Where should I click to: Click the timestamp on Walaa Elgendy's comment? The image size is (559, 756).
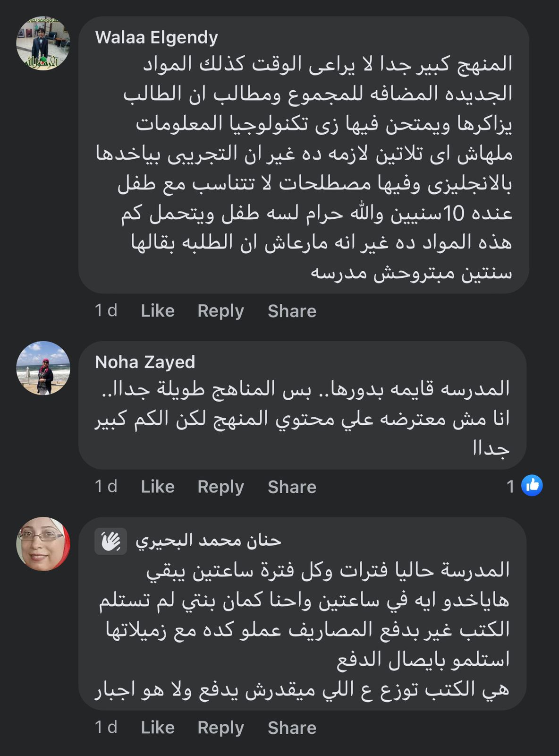[106, 311]
